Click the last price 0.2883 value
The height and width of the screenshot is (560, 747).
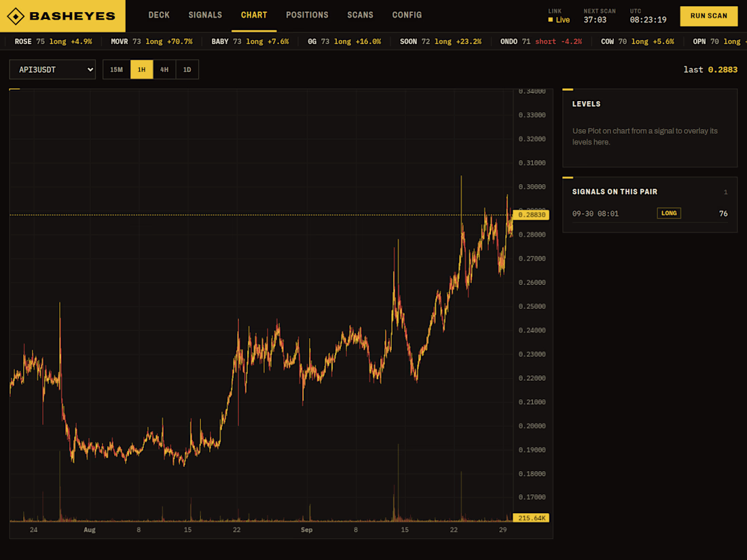pyautogui.click(x=723, y=69)
